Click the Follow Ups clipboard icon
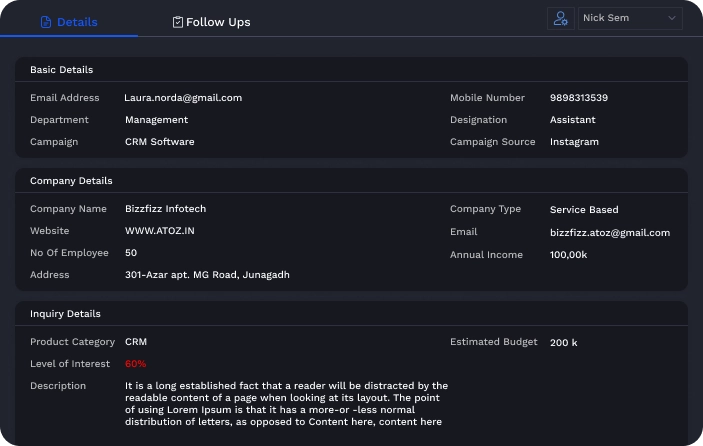The height and width of the screenshot is (446, 703). click(178, 22)
